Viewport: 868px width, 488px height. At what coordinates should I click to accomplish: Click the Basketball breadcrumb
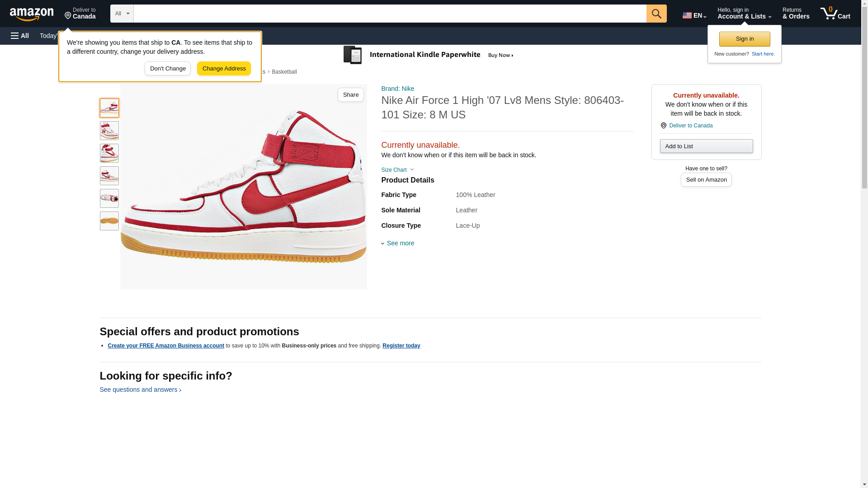click(284, 72)
